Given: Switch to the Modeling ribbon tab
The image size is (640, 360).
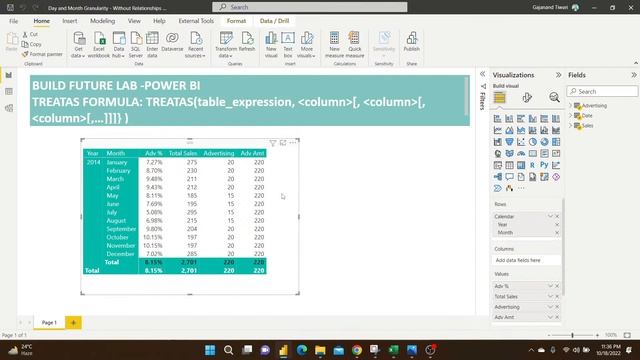Looking at the screenshot, I should [x=102, y=21].
